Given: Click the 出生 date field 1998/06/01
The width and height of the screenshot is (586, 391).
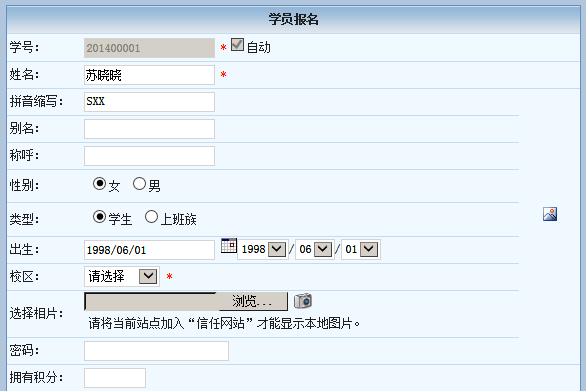Looking at the screenshot, I should click(149, 250).
